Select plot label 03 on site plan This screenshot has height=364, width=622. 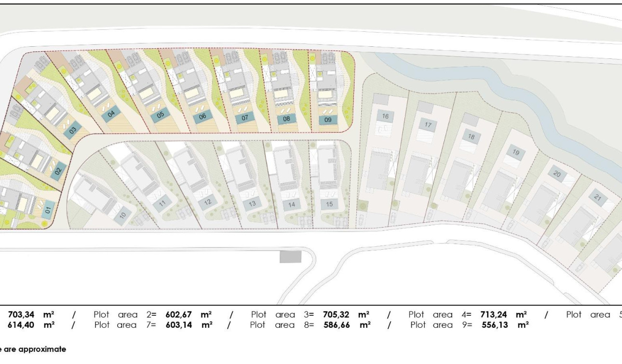[x=73, y=130]
